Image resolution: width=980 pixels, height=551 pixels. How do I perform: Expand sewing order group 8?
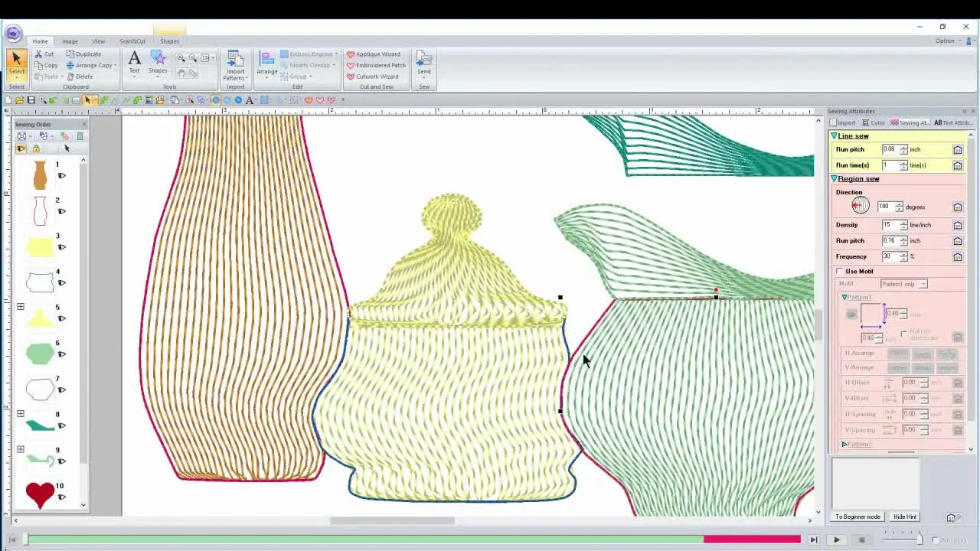tap(21, 414)
